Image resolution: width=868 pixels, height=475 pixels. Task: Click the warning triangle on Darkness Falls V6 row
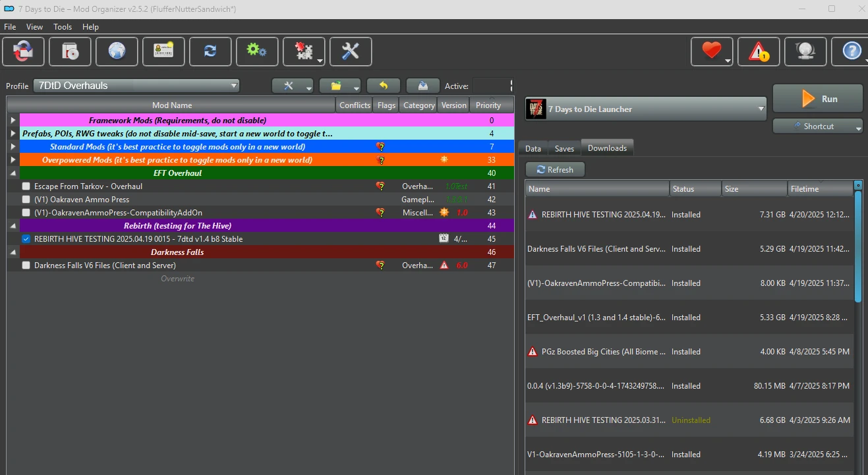pyautogui.click(x=444, y=265)
